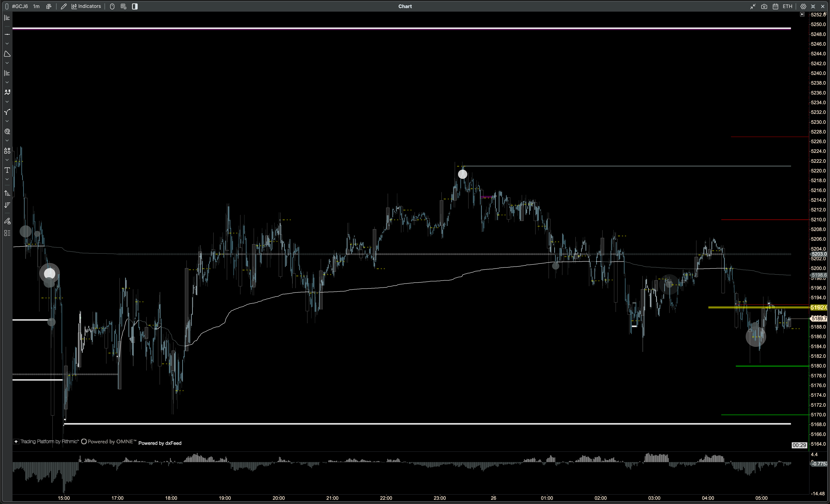Click the #GCJ6 symbol button
This screenshot has width=830, height=504.
pos(20,6)
